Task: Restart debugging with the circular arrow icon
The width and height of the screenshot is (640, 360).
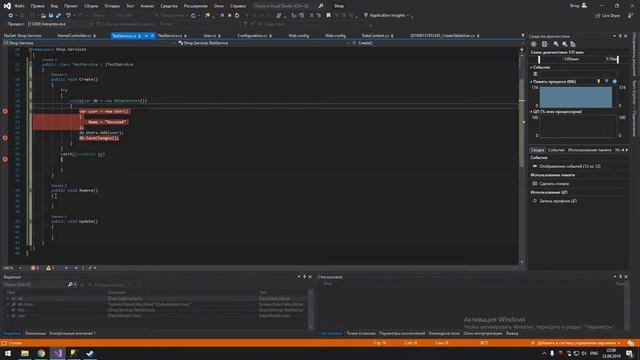Action: point(237,16)
